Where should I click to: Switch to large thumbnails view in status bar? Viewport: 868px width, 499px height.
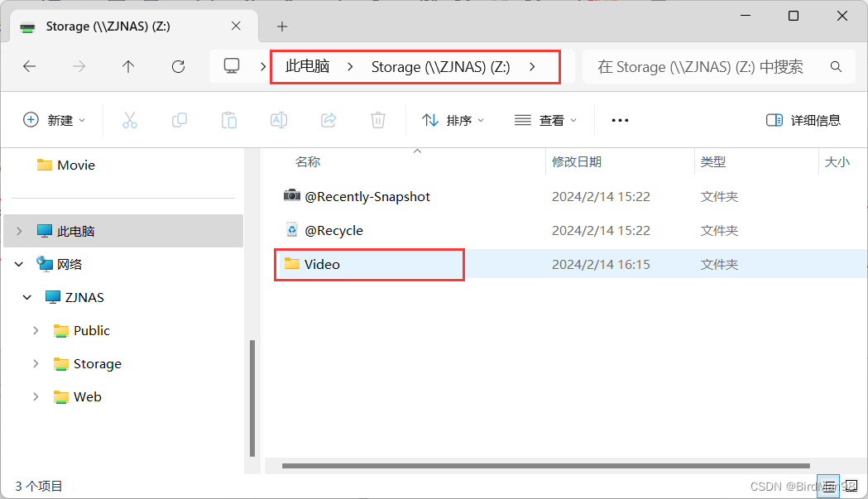tap(851, 487)
